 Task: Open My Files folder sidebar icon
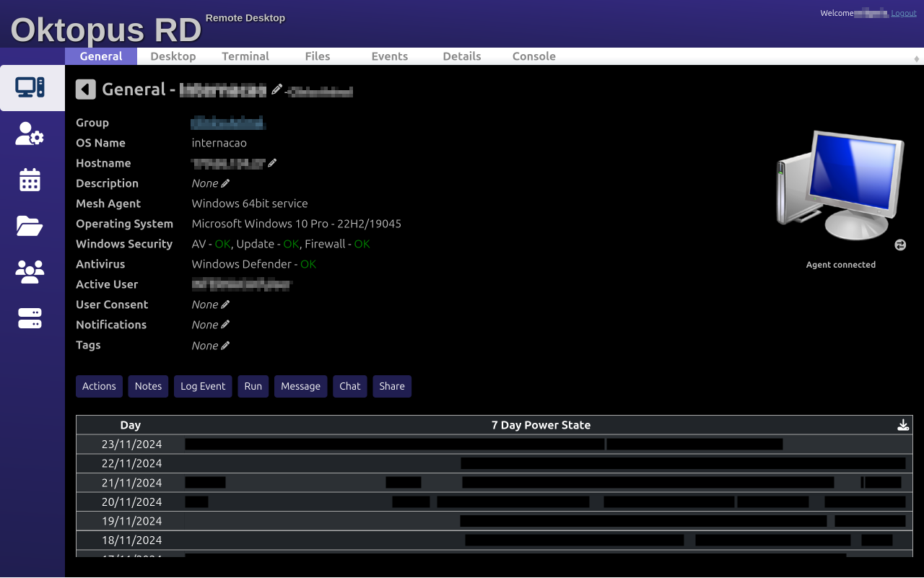[30, 226]
